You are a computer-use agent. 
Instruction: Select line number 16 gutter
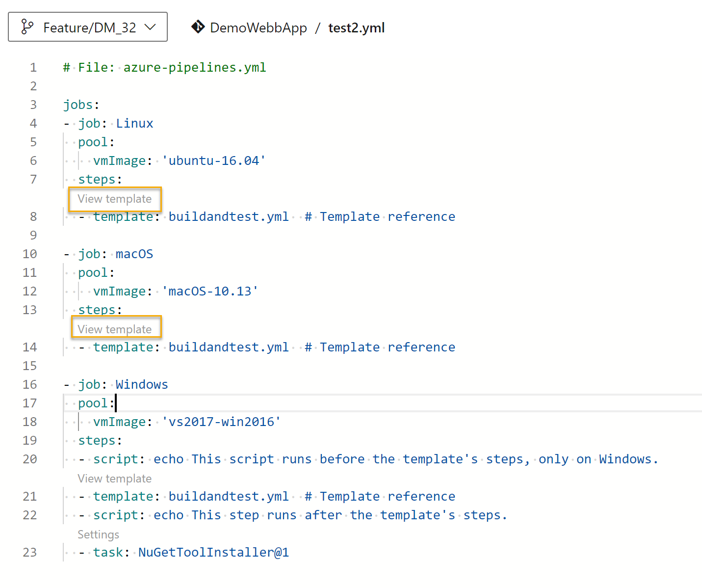click(x=29, y=384)
